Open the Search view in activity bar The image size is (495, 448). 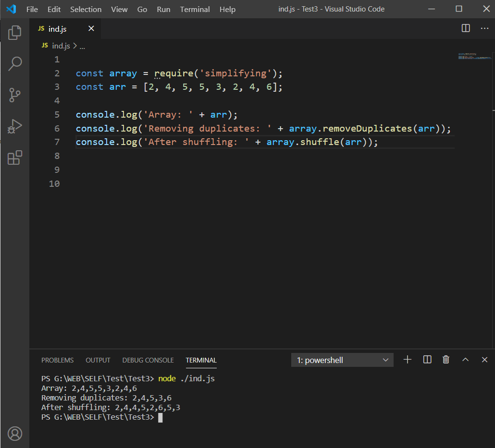15,63
